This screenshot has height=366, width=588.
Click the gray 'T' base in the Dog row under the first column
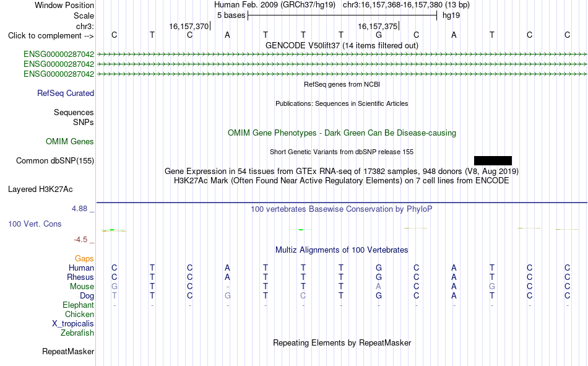pyautogui.click(x=115, y=296)
